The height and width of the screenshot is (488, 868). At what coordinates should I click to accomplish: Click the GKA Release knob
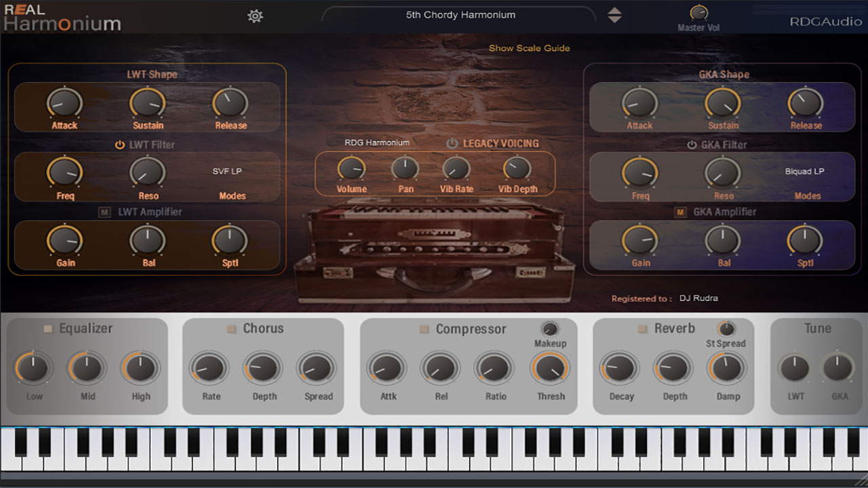pos(806,103)
